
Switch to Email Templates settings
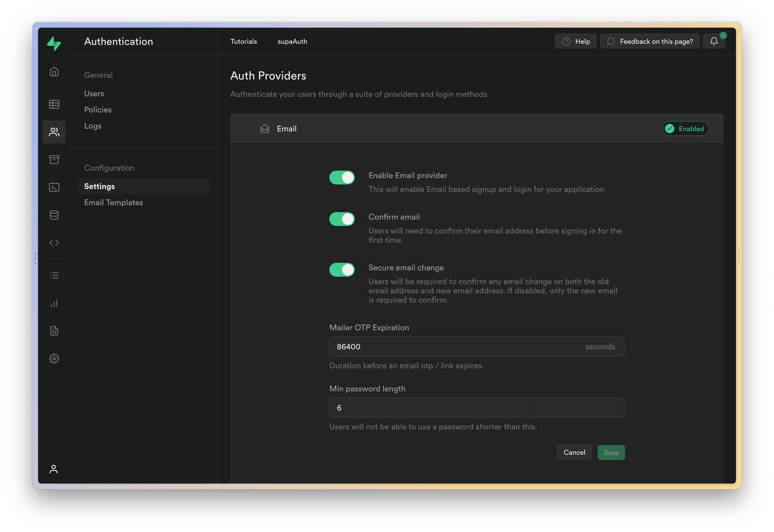[113, 202]
